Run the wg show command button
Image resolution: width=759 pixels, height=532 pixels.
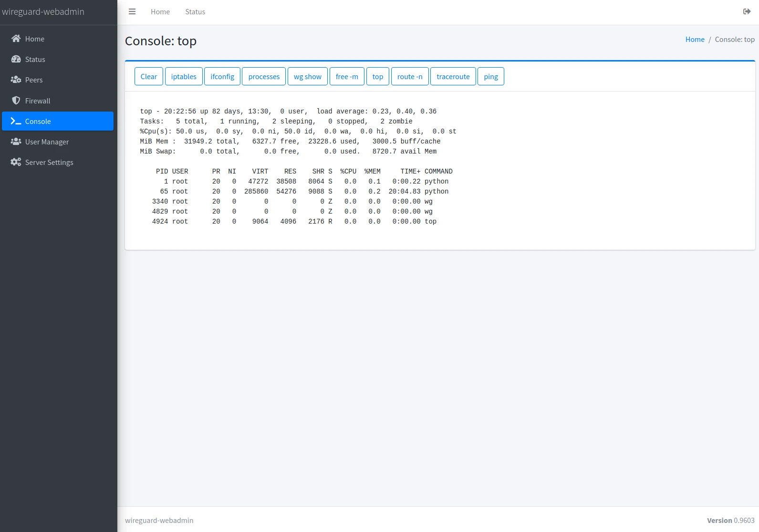pyautogui.click(x=308, y=76)
